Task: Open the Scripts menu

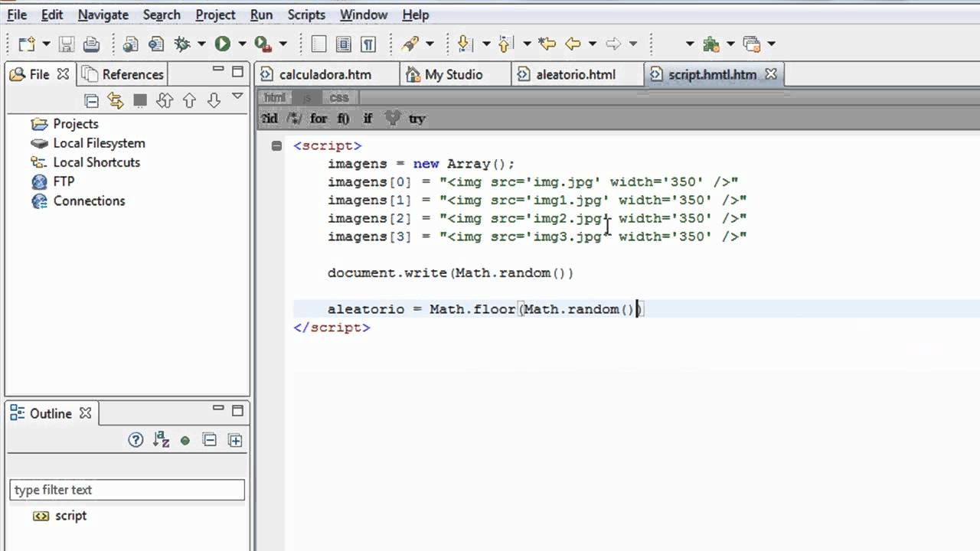Action: click(x=306, y=15)
